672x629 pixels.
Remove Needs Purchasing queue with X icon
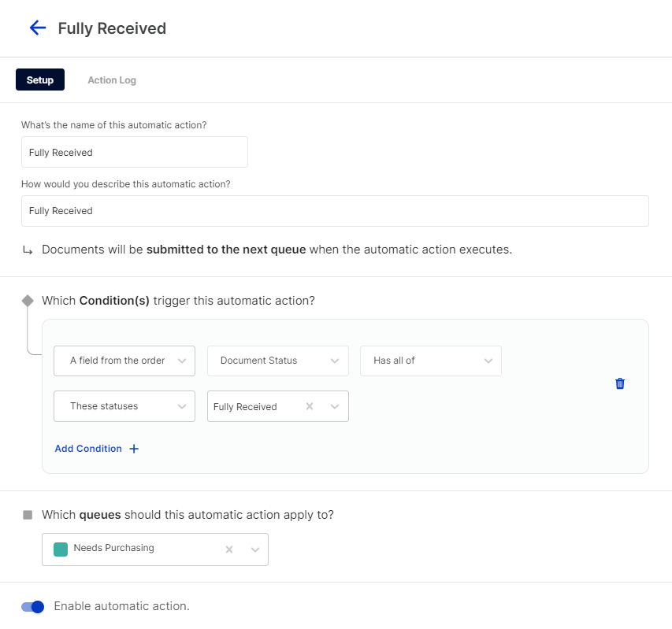(x=229, y=549)
